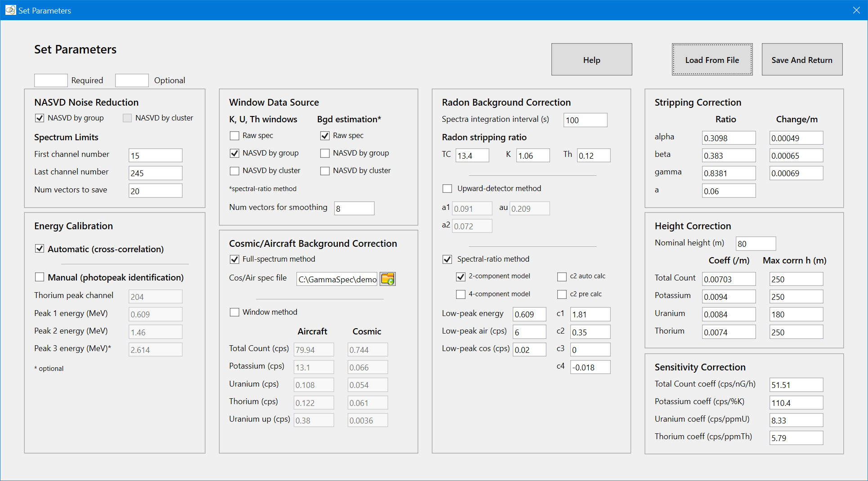
Task: Tick Raw spec under K, U, Th windows
Action: [234, 136]
